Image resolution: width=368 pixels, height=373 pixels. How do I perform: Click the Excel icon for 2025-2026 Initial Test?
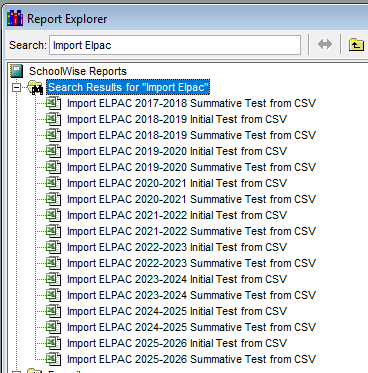pos(53,343)
